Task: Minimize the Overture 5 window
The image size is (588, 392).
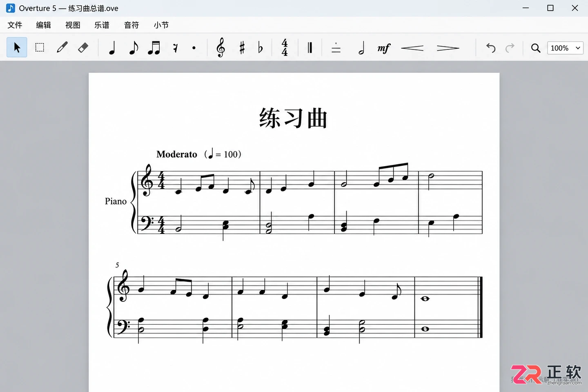Action: tap(526, 8)
